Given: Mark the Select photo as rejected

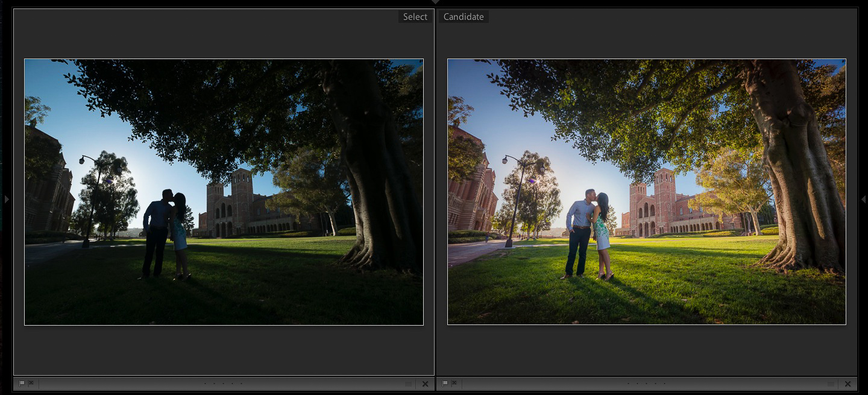Looking at the screenshot, I should (x=31, y=384).
